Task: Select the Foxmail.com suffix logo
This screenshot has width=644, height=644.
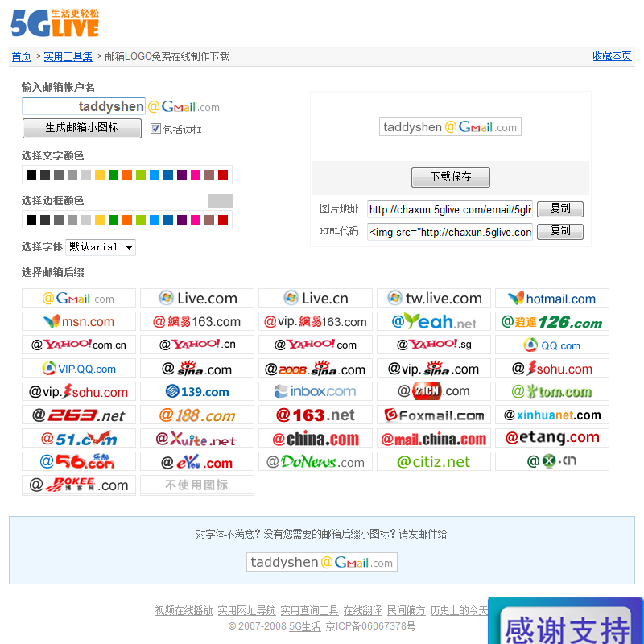Action: click(x=434, y=415)
